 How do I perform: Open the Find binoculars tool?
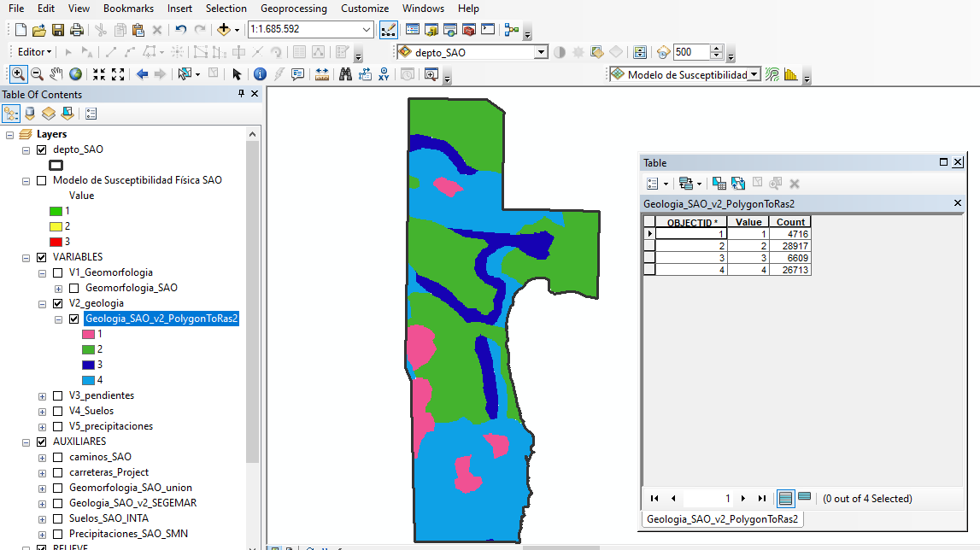tap(346, 74)
